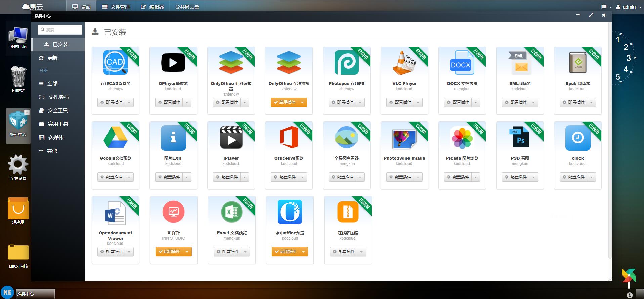Open dropdown arrow next to clock 配置插件
The height and width of the screenshot is (299, 644).
[592, 177]
